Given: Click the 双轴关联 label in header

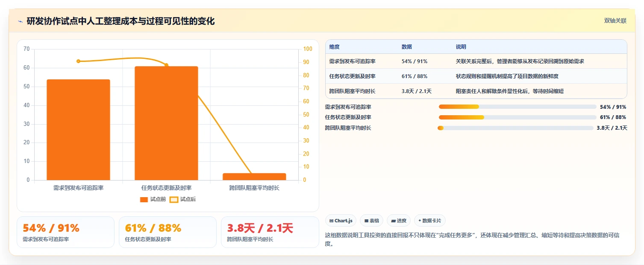Looking at the screenshot, I should [x=615, y=21].
